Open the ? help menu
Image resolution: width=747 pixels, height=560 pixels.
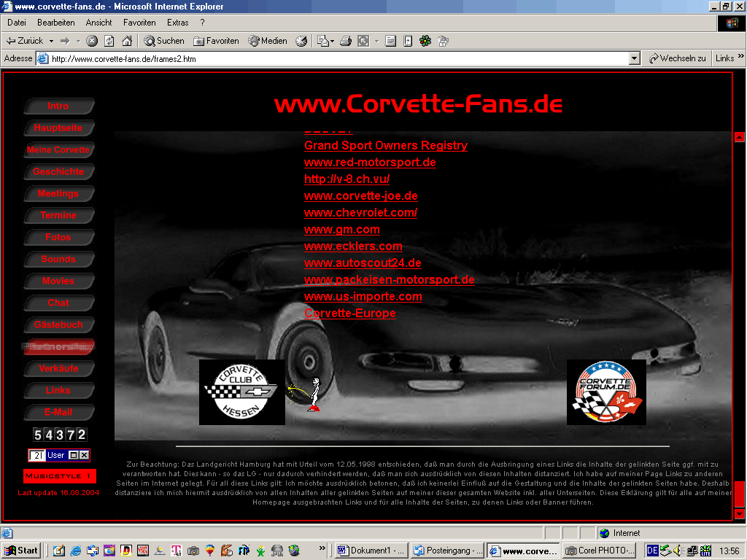(x=203, y=23)
